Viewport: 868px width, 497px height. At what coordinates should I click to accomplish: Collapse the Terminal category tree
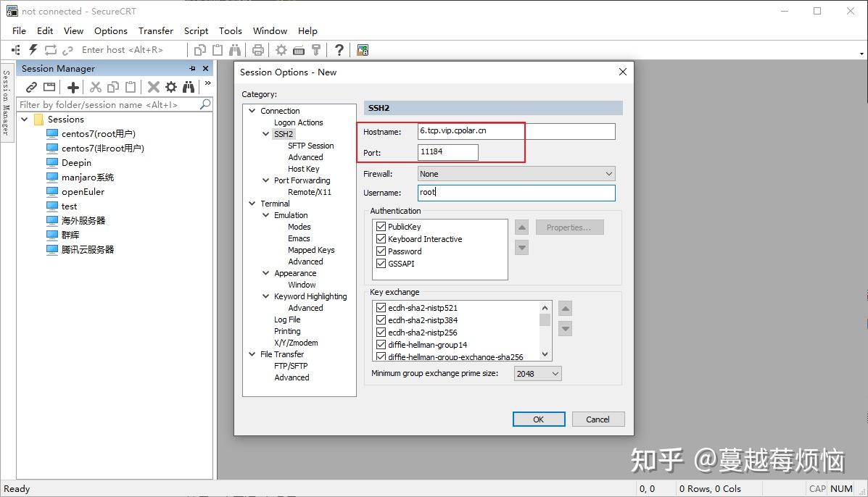click(252, 204)
